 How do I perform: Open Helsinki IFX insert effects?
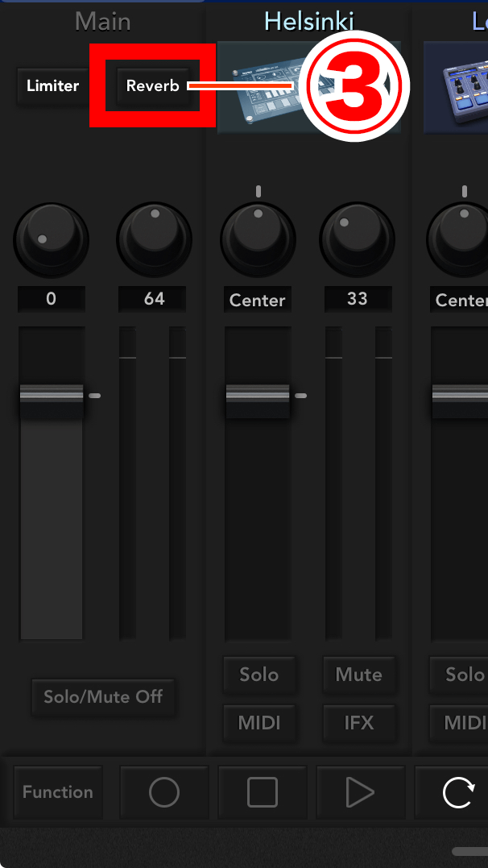point(359,723)
